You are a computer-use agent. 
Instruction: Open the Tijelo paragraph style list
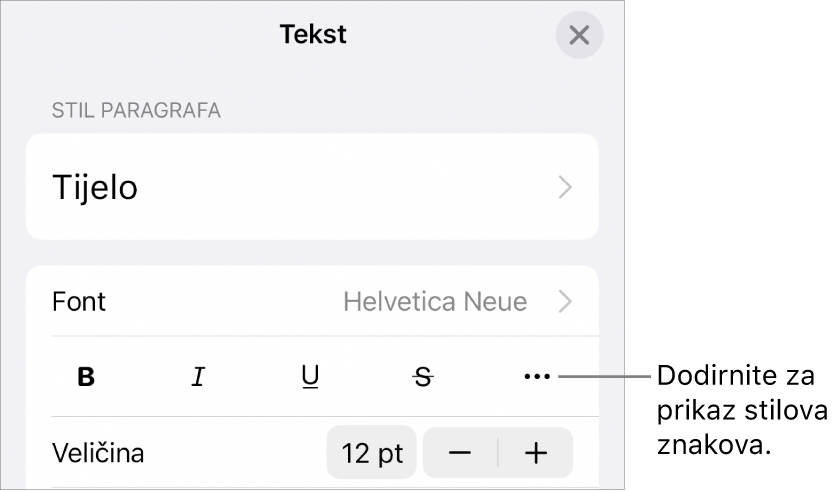pyautogui.click(x=312, y=187)
